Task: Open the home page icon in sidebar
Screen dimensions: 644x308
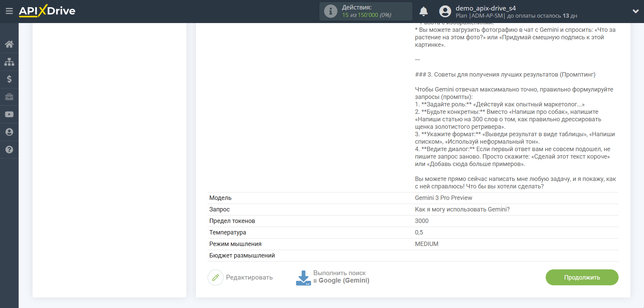Action: click(9, 44)
